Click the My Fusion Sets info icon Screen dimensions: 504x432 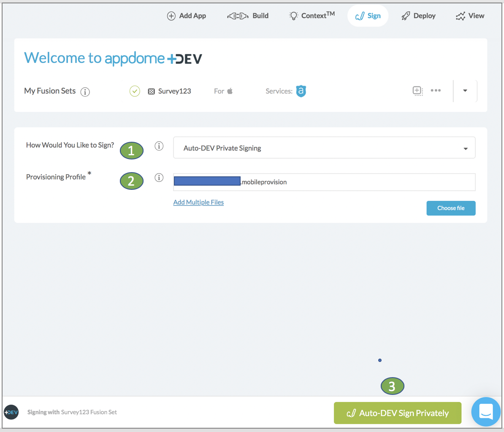tap(85, 92)
